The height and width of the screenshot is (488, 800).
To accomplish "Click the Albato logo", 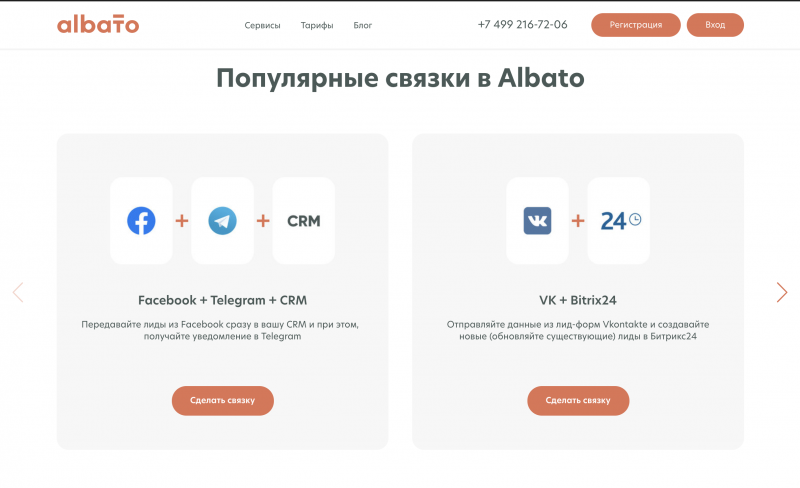I will tap(98, 24).
